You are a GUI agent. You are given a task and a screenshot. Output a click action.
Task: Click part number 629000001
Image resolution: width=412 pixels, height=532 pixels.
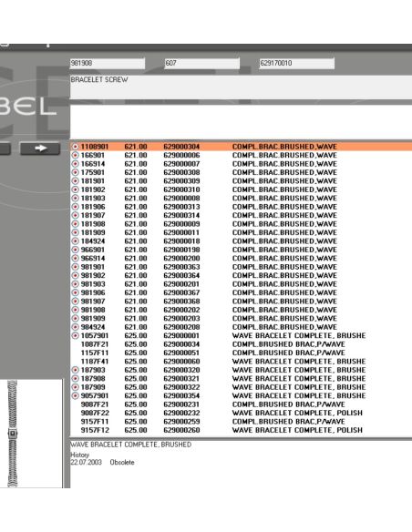pos(181,336)
